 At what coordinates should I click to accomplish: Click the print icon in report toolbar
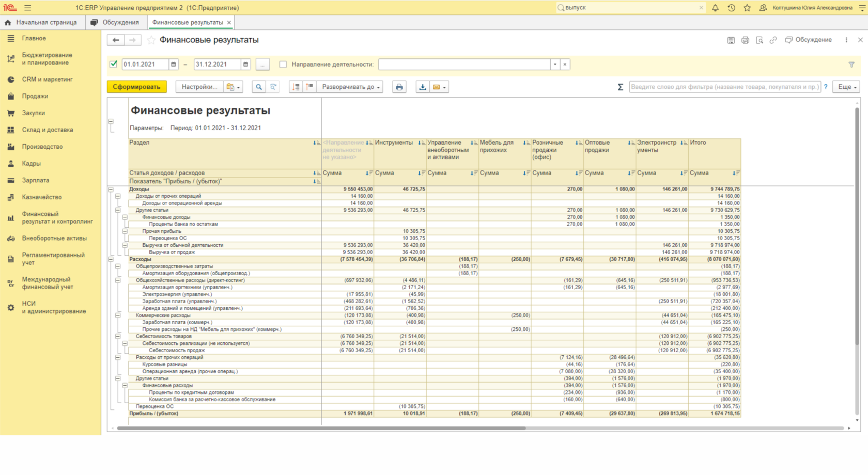(x=399, y=87)
